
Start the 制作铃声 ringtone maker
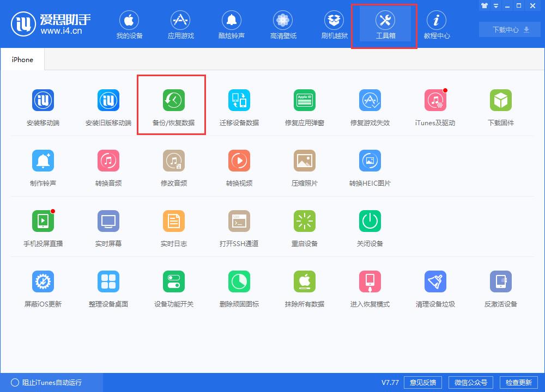pyautogui.click(x=43, y=167)
